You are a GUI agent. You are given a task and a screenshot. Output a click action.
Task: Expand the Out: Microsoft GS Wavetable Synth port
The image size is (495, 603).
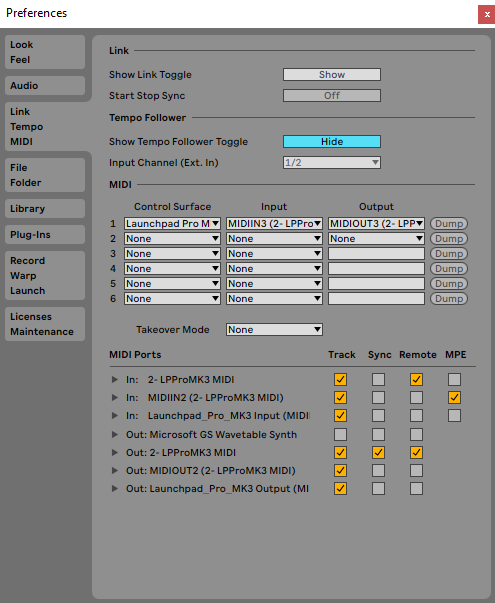tap(115, 435)
